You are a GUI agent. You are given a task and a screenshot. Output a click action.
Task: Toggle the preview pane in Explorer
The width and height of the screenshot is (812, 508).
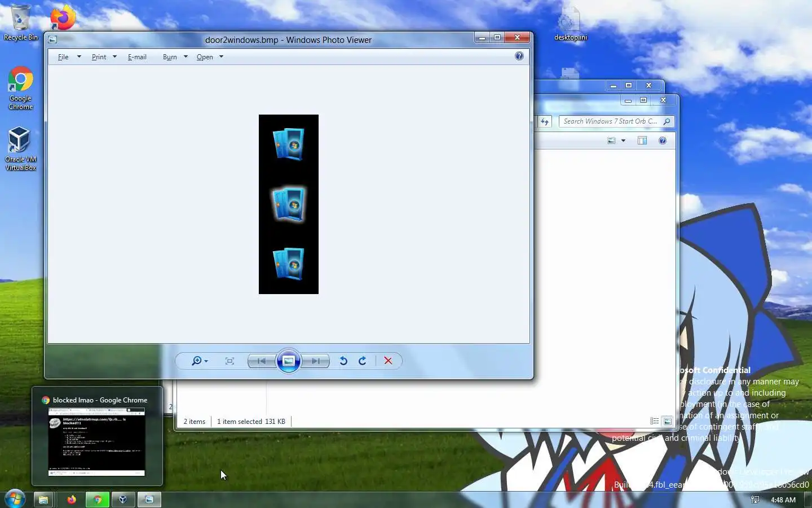coord(642,141)
